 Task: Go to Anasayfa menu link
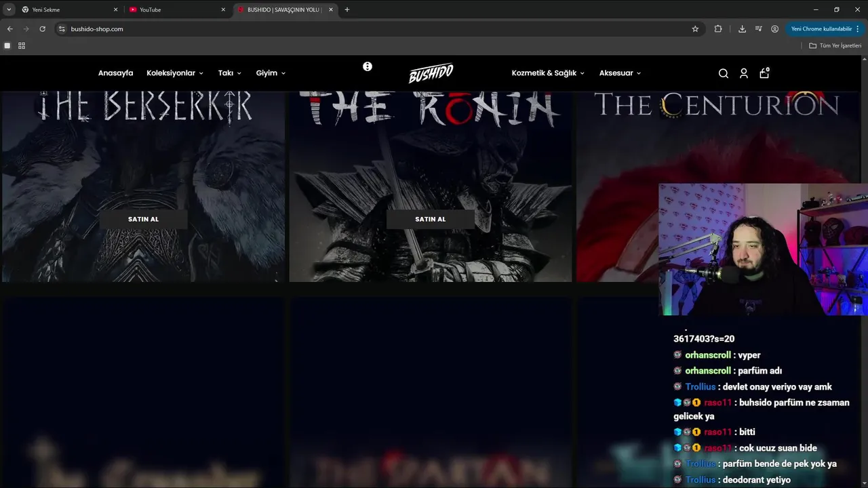click(115, 73)
